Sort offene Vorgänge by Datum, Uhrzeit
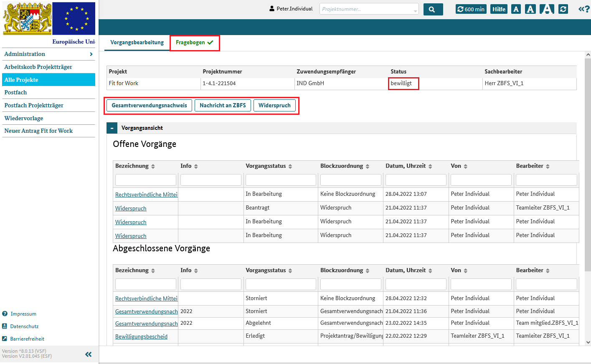 (x=430, y=166)
